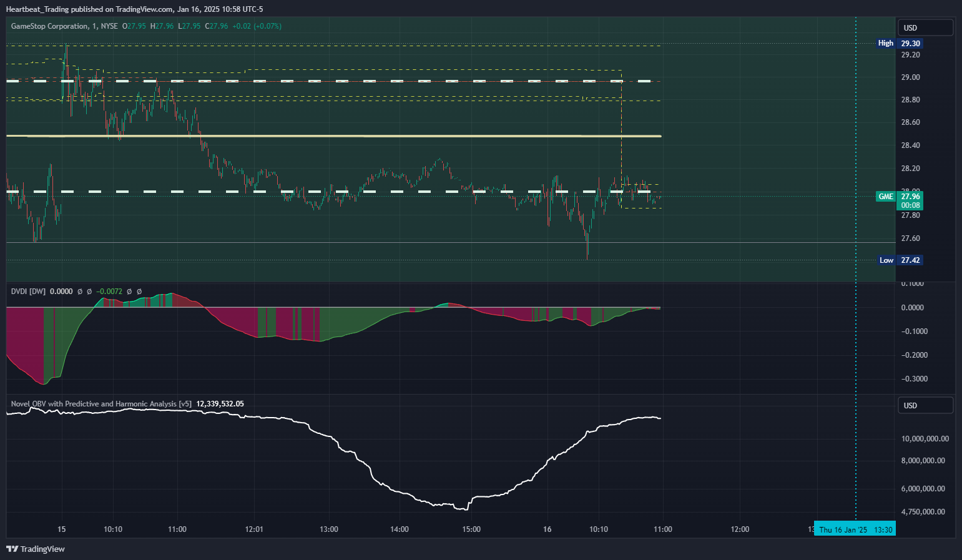
Task: Click the 28.40 price axis label
Action: click(x=910, y=145)
